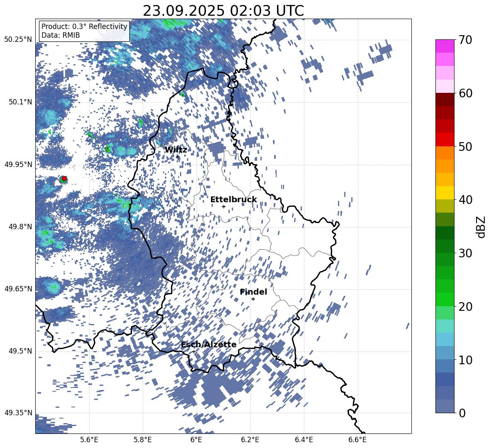Click the title 23.09.2025 02:03 UTC
491x448 pixels.
click(223, 11)
